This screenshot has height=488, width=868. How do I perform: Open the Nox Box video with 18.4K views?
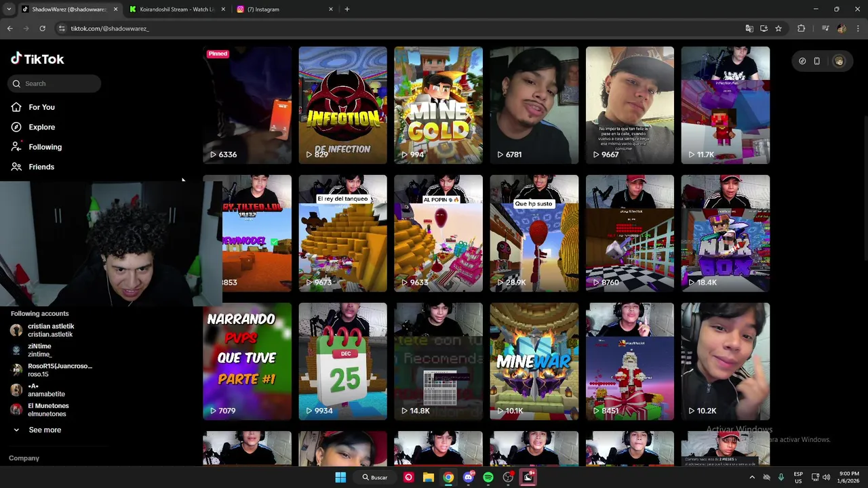pos(725,234)
